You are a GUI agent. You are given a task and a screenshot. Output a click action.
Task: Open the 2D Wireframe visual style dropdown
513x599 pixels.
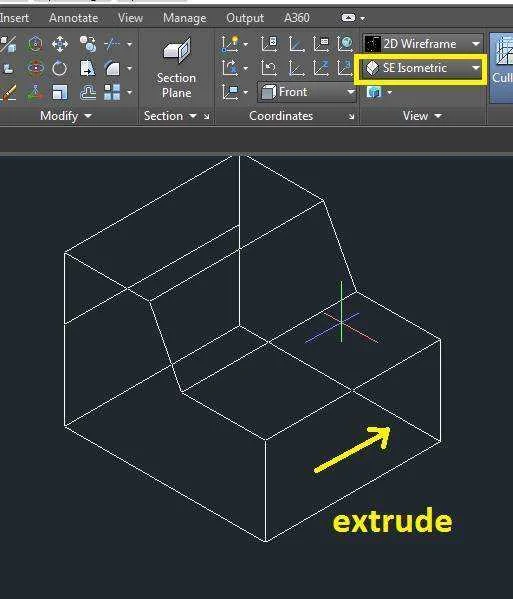click(422, 44)
